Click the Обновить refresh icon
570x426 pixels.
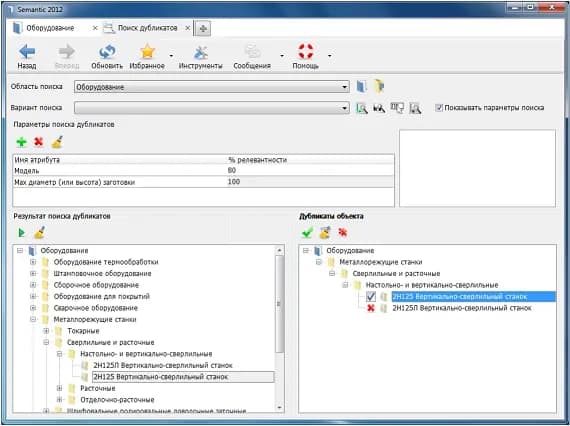(x=107, y=52)
